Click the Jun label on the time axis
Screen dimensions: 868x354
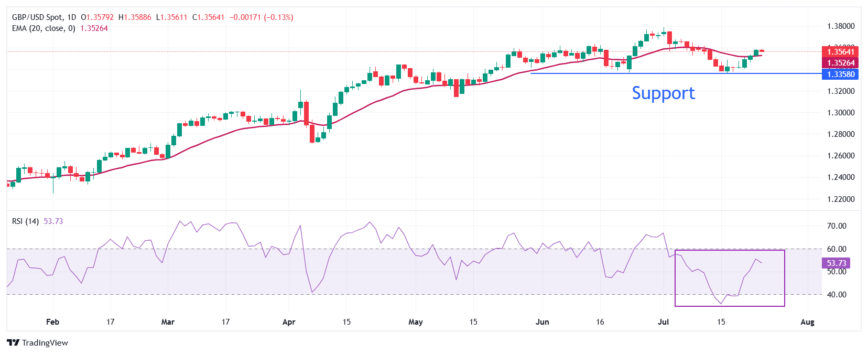tap(542, 322)
